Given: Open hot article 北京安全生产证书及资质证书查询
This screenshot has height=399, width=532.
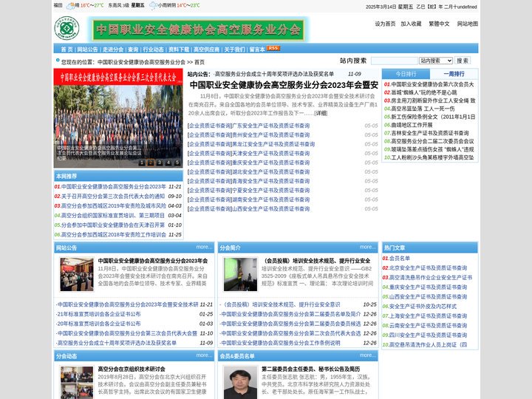Looking at the screenshot, I should (x=428, y=268).
